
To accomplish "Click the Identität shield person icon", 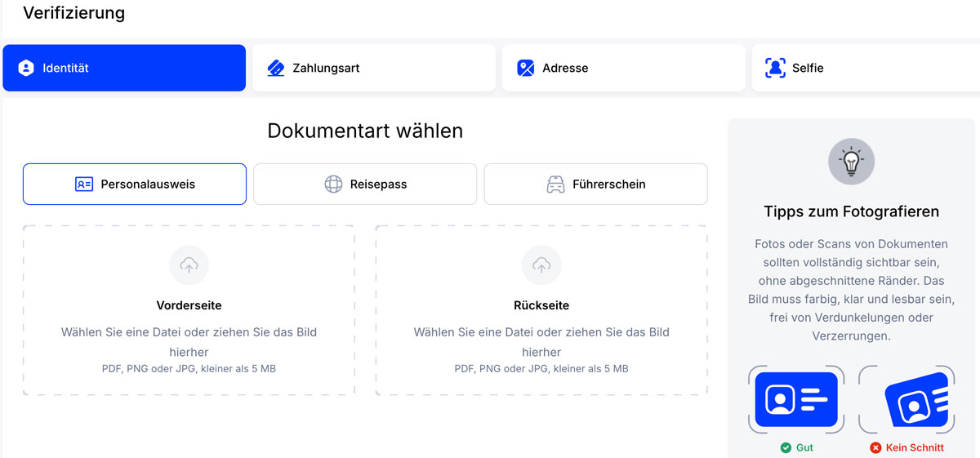I will click(26, 68).
